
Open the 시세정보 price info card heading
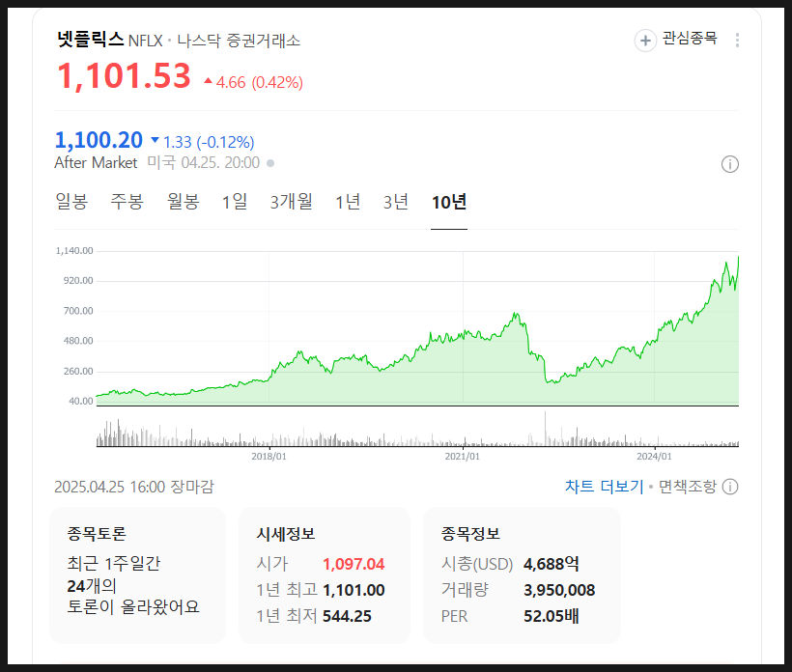tap(286, 534)
